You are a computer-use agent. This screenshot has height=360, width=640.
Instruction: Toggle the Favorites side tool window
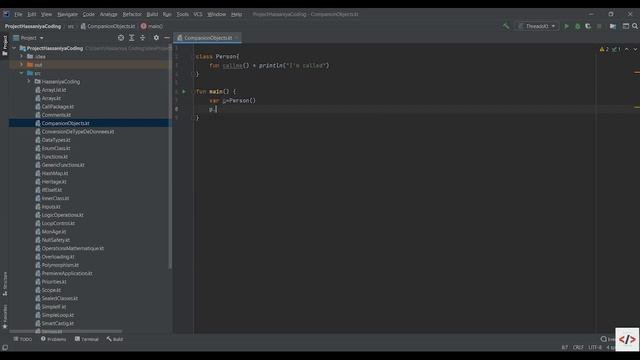point(5,316)
